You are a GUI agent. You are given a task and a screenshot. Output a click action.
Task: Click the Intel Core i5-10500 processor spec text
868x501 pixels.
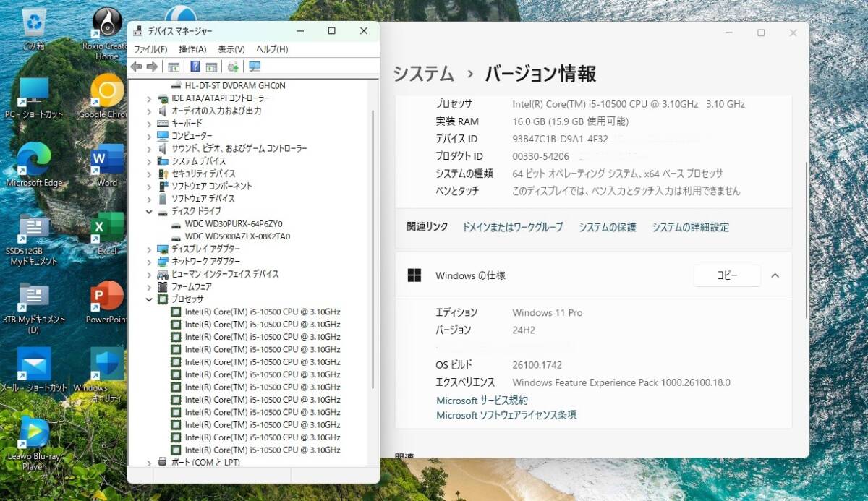point(629,104)
